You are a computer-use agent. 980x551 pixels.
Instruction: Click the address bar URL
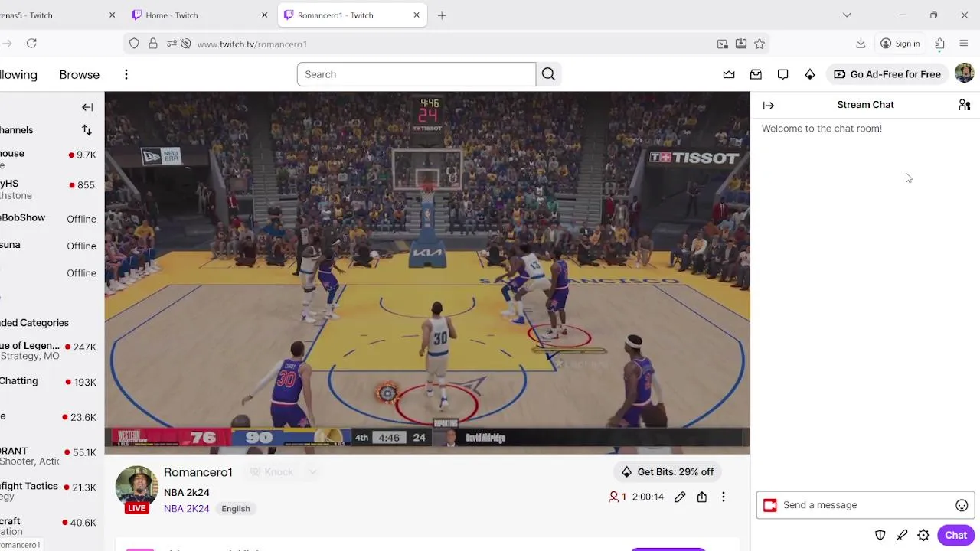(x=252, y=44)
